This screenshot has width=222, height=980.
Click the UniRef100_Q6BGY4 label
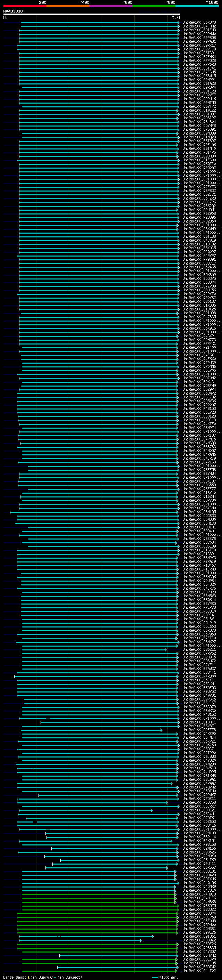(x=199, y=913)
